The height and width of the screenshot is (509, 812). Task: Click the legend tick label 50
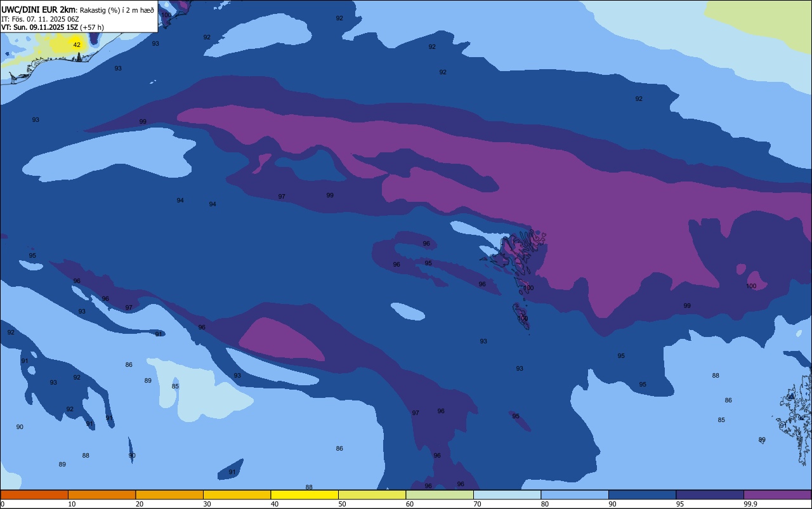click(x=342, y=504)
